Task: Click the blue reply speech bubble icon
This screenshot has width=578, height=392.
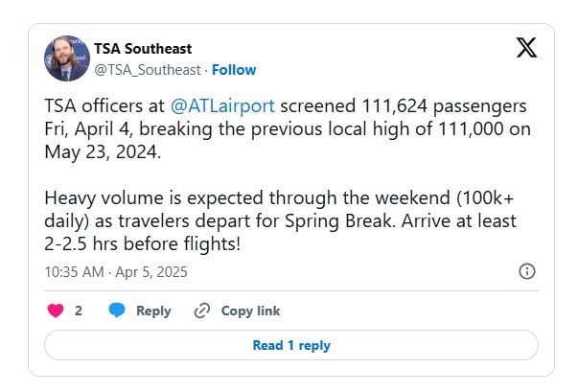Action: (117, 311)
